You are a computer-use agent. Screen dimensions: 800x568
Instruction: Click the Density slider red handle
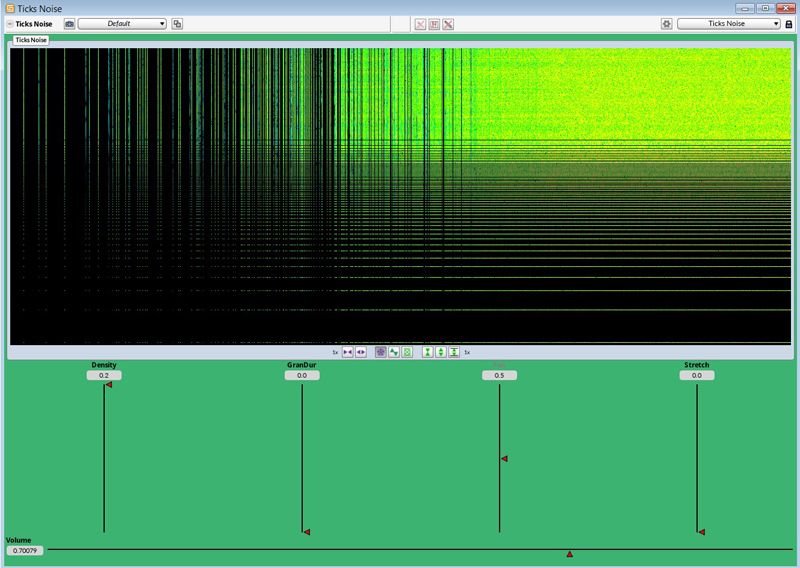[109, 385]
